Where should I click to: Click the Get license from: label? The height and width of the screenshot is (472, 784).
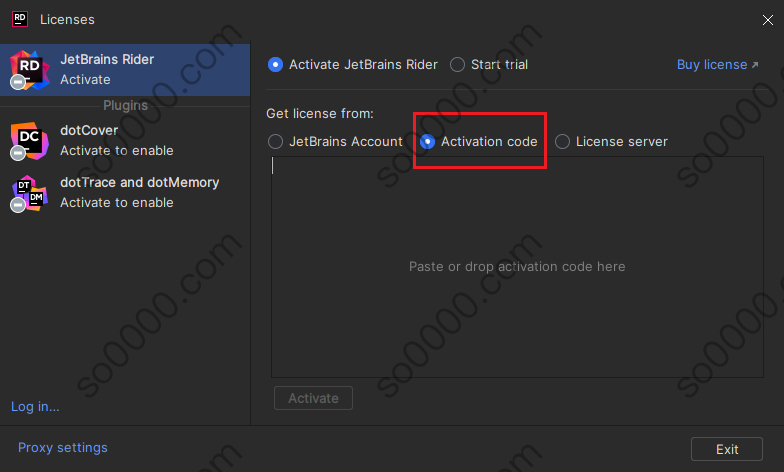[x=320, y=114]
